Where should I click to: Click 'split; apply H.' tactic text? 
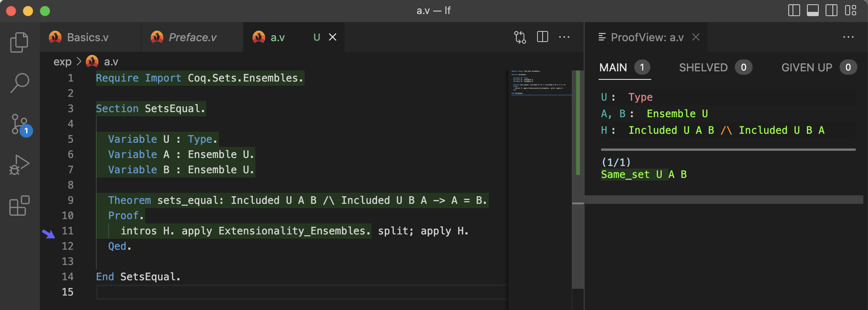pyautogui.click(x=423, y=231)
